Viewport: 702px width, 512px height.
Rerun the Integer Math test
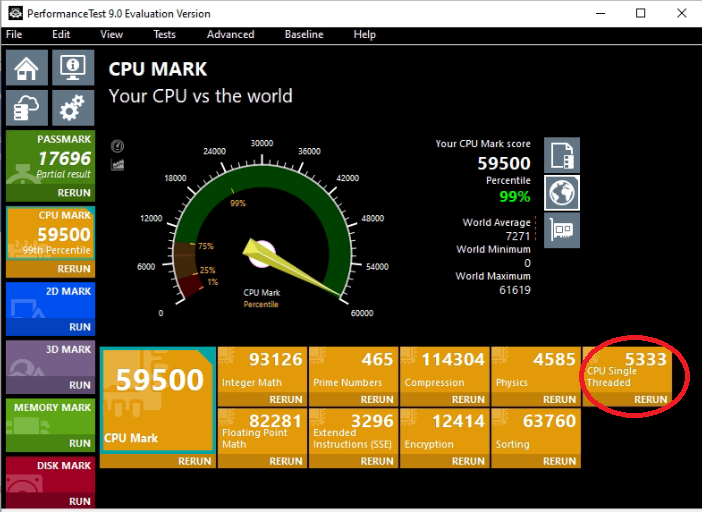tap(285, 399)
